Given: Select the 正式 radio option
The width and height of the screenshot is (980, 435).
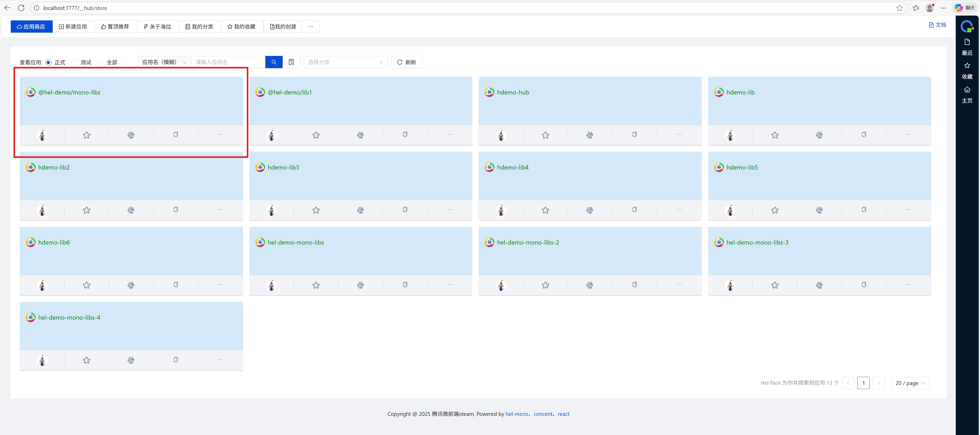Looking at the screenshot, I should pyautogui.click(x=49, y=62).
